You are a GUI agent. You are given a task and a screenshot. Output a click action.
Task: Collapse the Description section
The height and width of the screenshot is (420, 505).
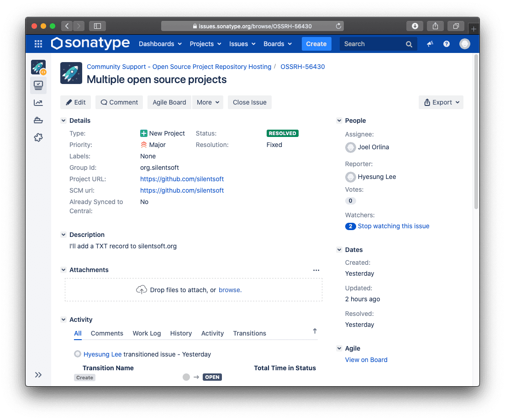tap(63, 235)
